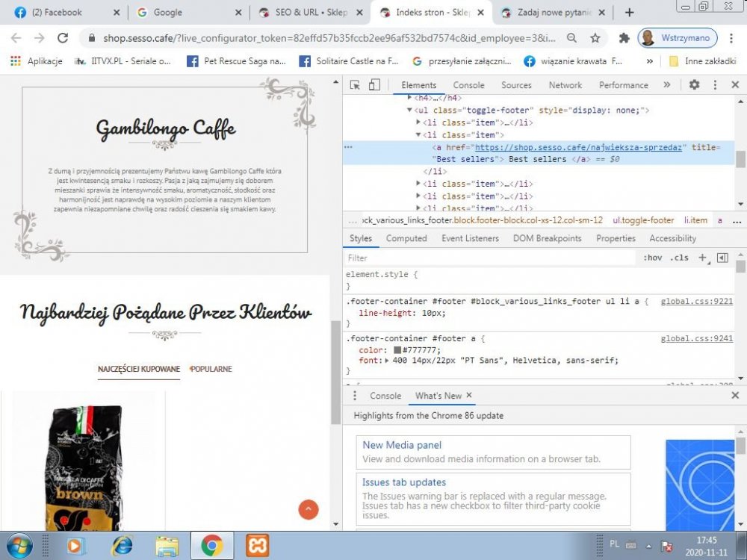
Task: Select the POPULARNE product tab
Action: point(211,369)
